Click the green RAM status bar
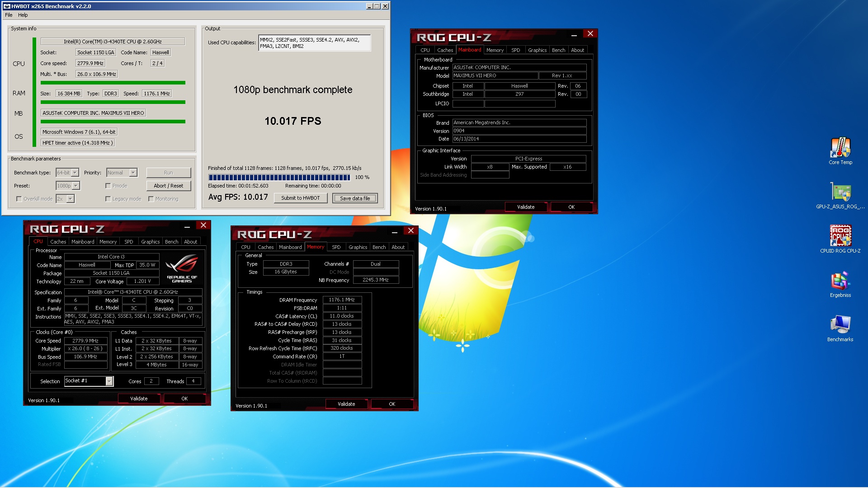Screen dimensions: 868x488 point(113,102)
